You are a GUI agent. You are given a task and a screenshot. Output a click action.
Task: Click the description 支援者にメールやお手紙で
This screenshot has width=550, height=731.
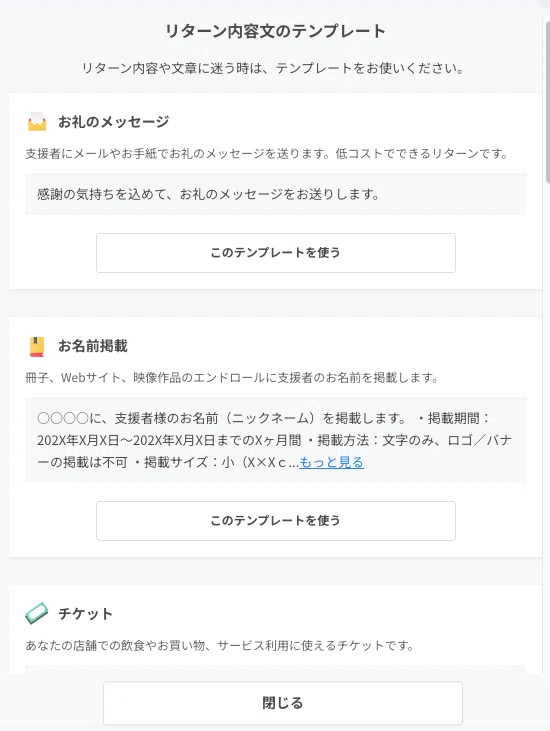267,153
